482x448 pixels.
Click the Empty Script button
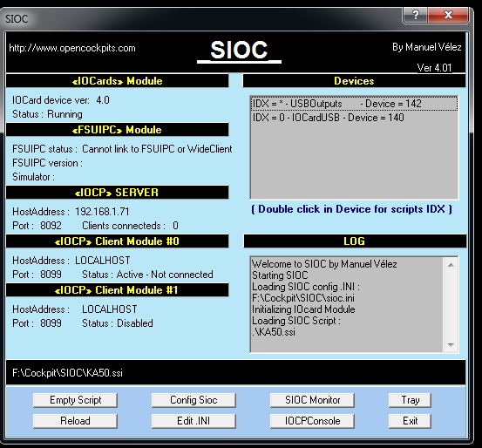(75, 400)
